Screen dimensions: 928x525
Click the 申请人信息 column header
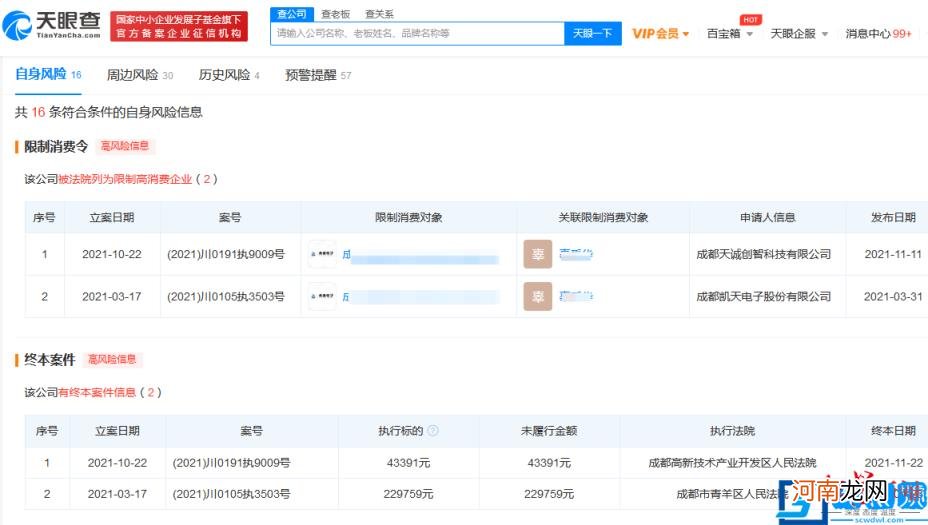pos(767,217)
